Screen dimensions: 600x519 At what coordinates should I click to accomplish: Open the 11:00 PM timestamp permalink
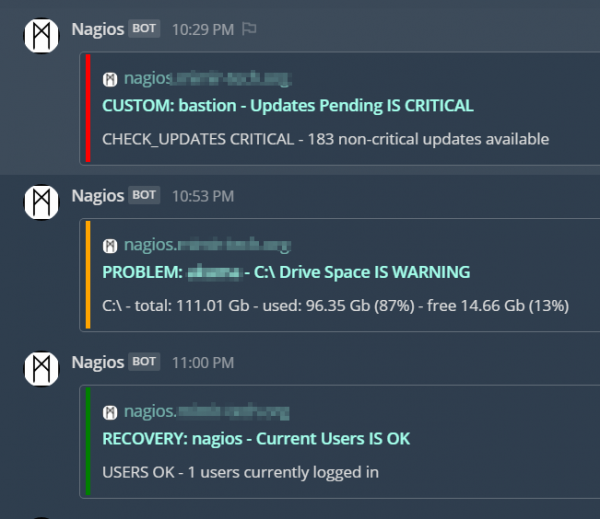(x=203, y=362)
